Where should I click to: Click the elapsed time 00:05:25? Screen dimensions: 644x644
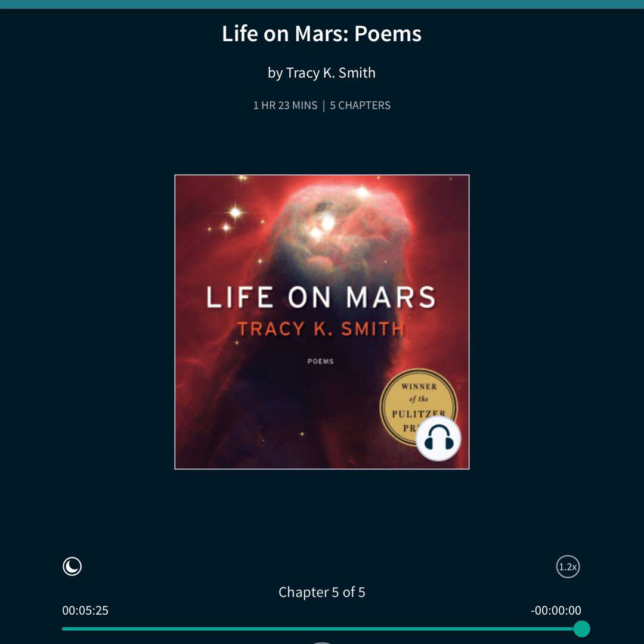[85, 611]
